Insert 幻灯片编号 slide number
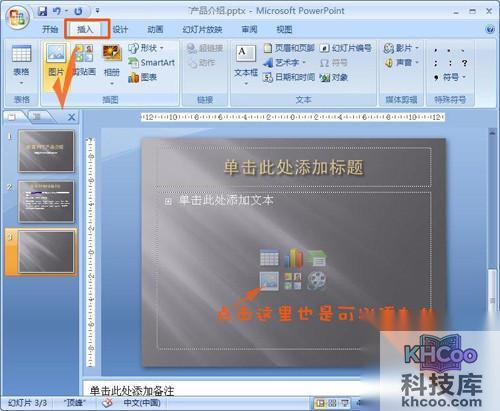Image resolution: width=500 pixels, height=411 pixels. [x=345, y=48]
